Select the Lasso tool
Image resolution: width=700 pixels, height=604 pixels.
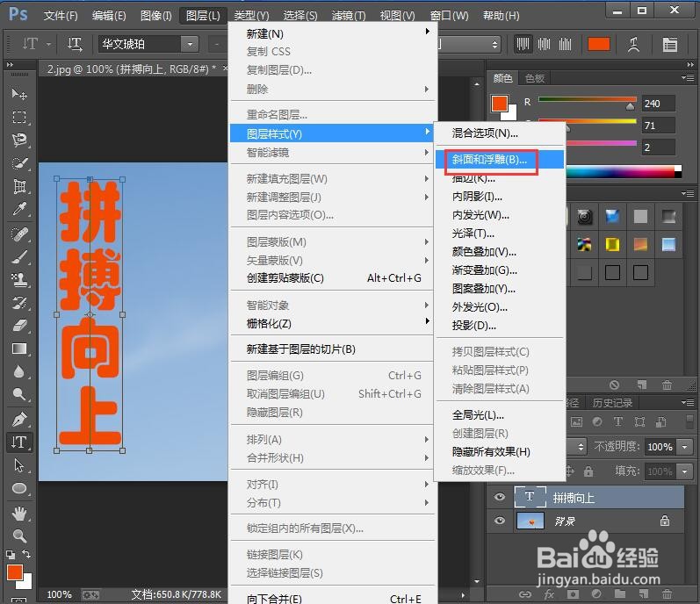[x=18, y=140]
